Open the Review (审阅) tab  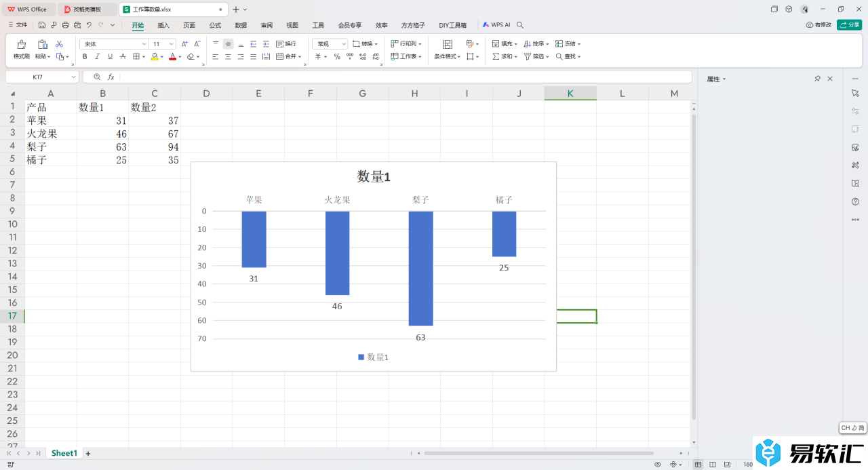[267, 25]
